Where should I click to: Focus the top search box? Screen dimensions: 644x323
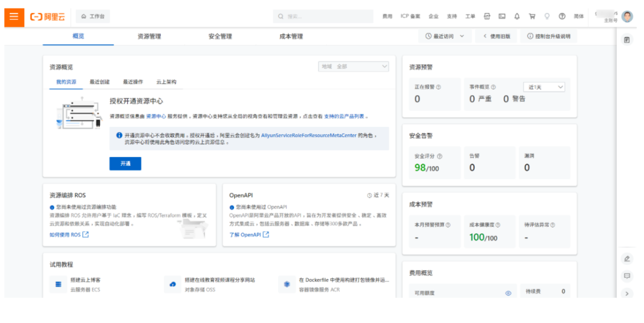tap(323, 16)
